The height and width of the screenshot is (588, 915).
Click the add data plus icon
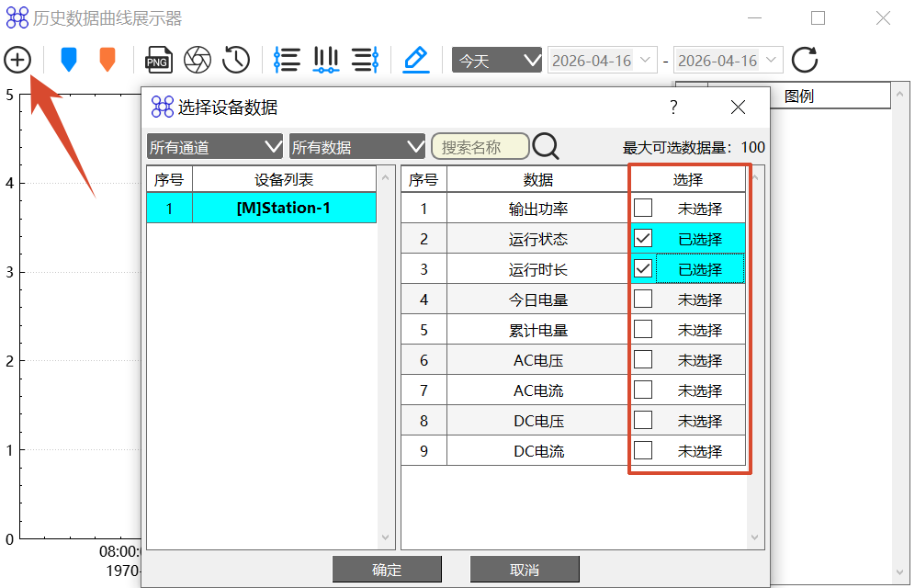[17, 60]
